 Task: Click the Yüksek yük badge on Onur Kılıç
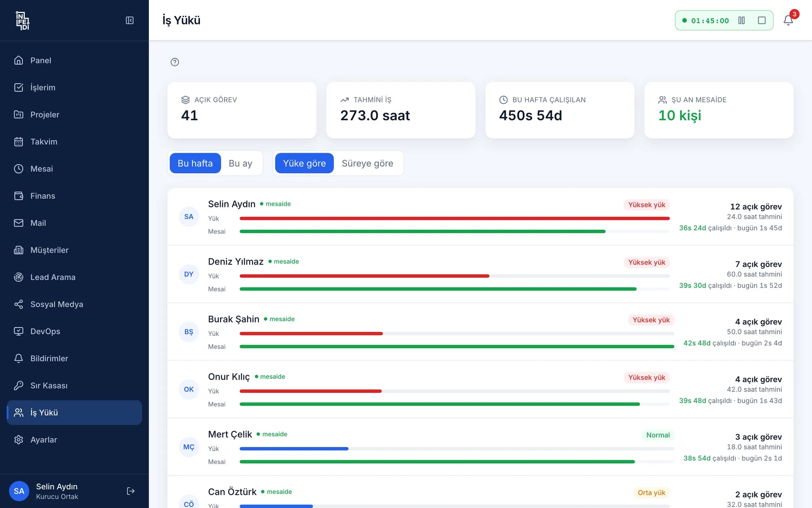click(647, 378)
